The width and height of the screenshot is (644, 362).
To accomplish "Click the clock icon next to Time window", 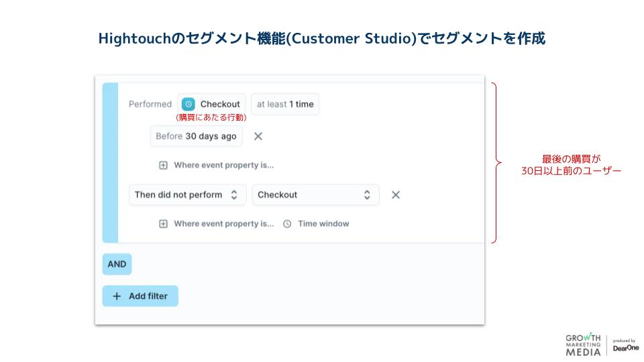I will (x=287, y=224).
